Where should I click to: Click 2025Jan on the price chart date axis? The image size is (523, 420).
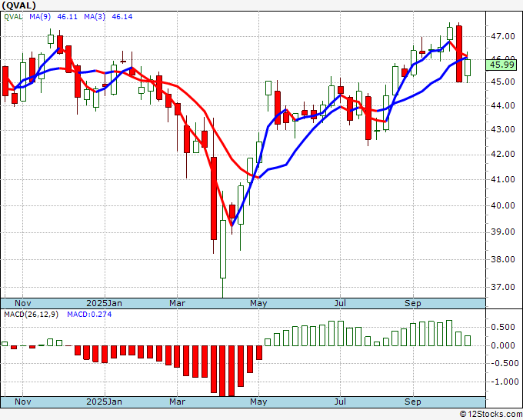[104, 303]
